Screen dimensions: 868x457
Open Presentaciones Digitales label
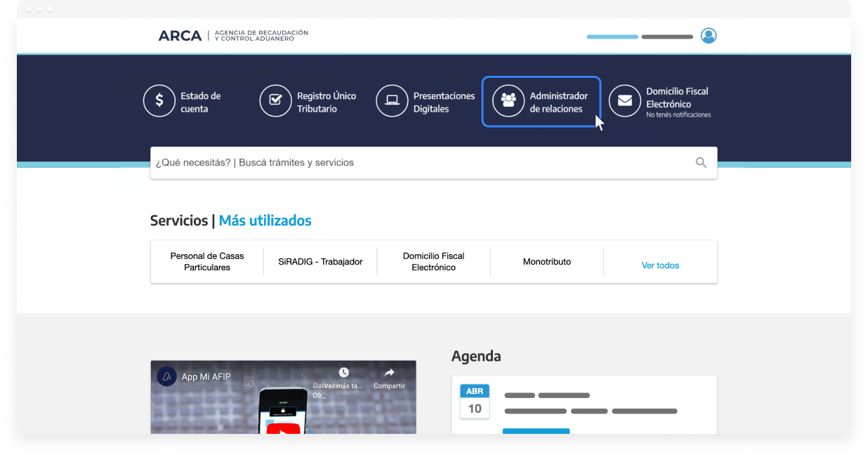pos(444,102)
